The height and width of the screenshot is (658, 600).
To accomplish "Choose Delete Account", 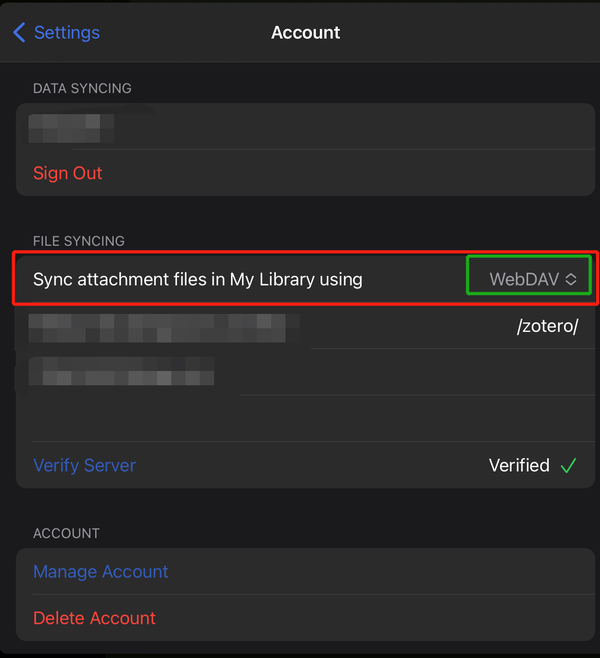I will (x=94, y=618).
